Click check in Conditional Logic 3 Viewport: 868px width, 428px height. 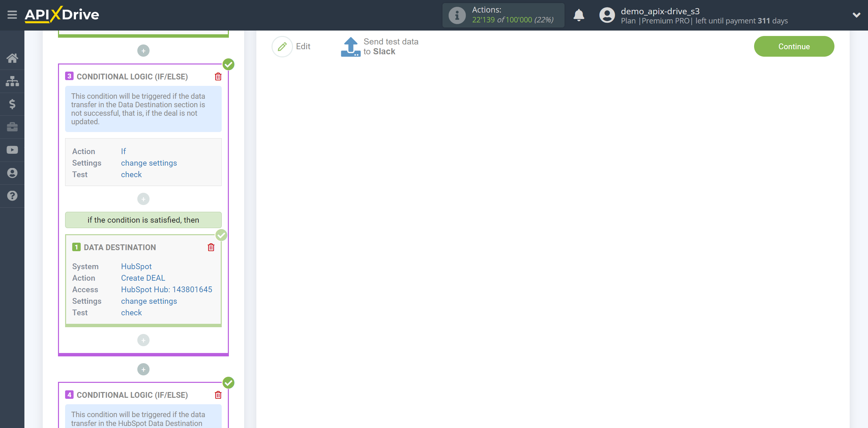click(131, 174)
